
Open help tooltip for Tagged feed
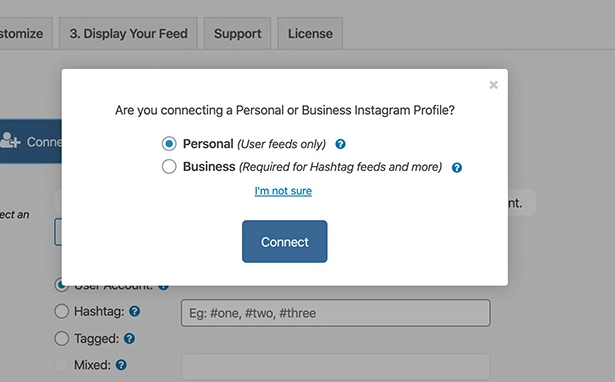tap(129, 338)
